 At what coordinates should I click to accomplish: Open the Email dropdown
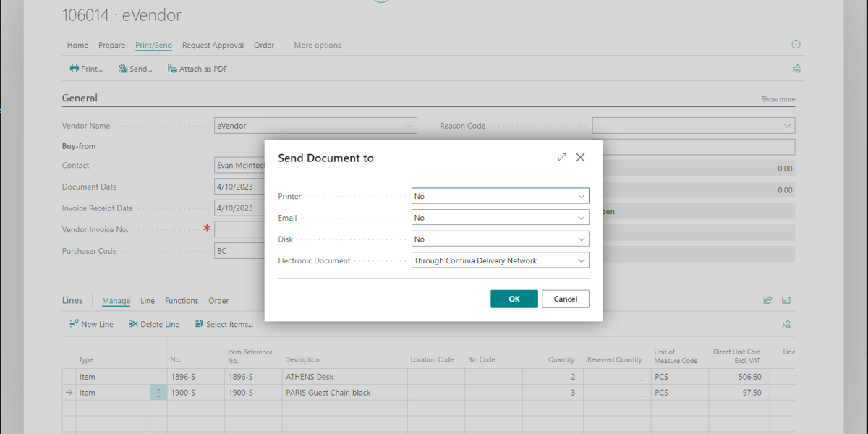(500, 218)
